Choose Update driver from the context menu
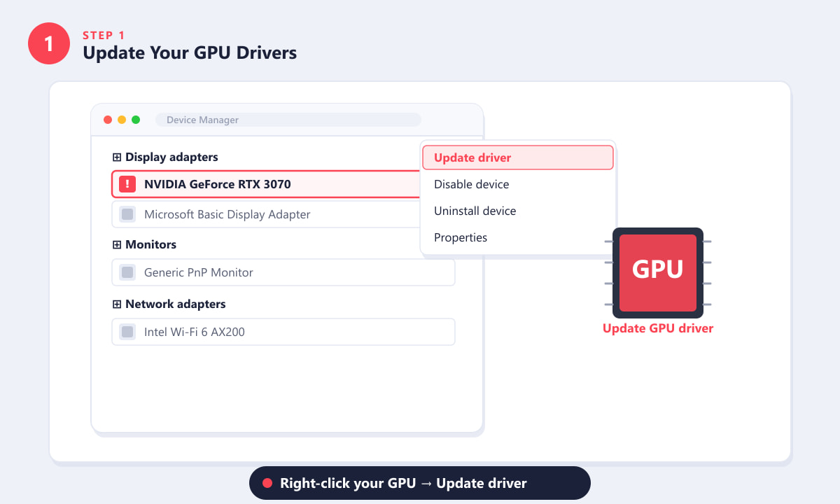Image resolution: width=840 pixels, height=504 pixels. tap(518, 157)
